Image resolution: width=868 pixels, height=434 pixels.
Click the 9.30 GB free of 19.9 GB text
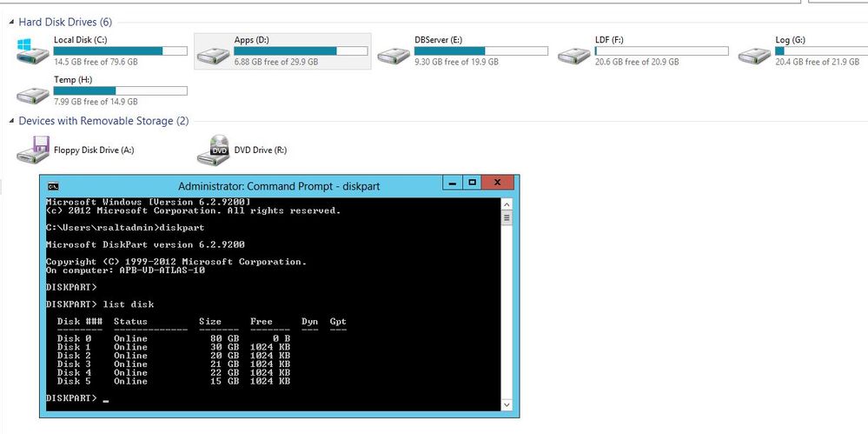pyautogui.click(x=457, y=62)
